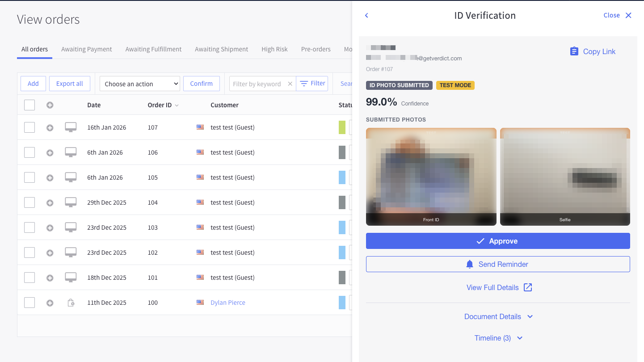Expand the Document Details section
The image size is (644, 362).
click(x=498, y=316)
